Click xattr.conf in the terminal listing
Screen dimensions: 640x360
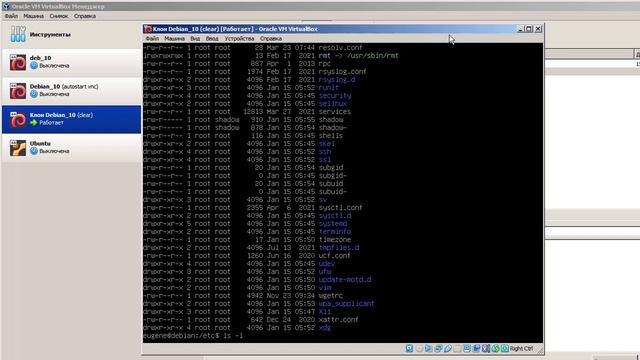338,320
